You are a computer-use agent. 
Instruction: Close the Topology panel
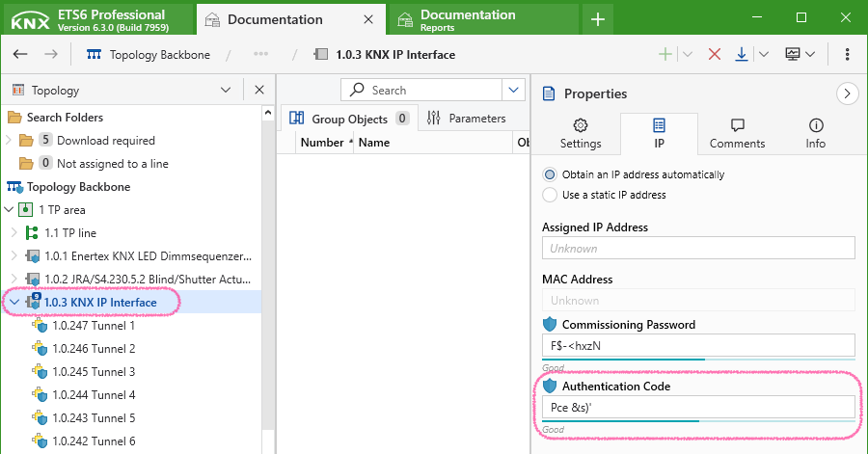point(258,91)
